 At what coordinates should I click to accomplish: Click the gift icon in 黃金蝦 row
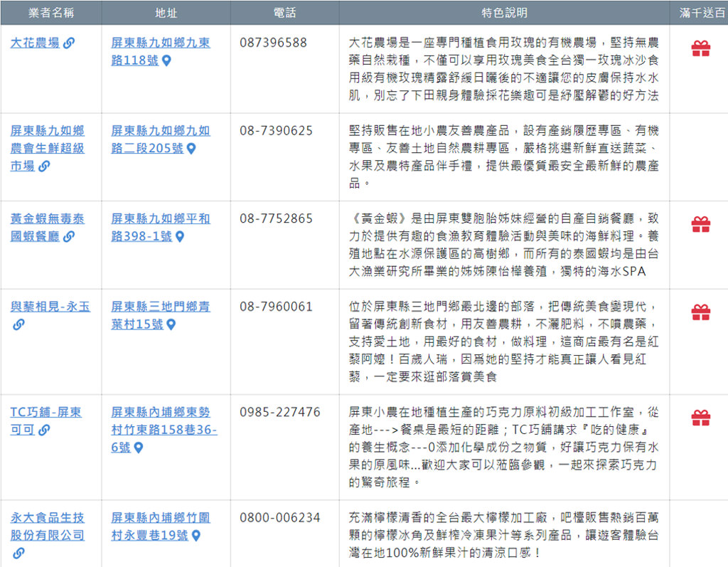(x=700, y=225)
